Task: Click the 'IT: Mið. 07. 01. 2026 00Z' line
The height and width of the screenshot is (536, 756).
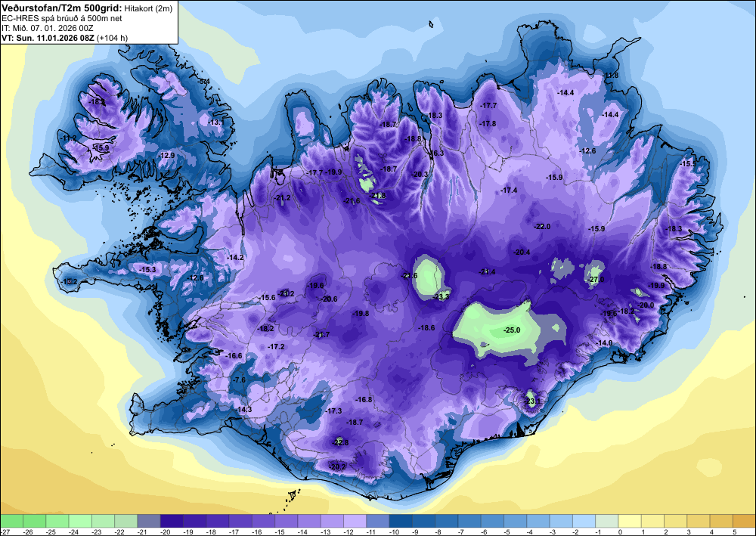Action: tap(47, 28)
